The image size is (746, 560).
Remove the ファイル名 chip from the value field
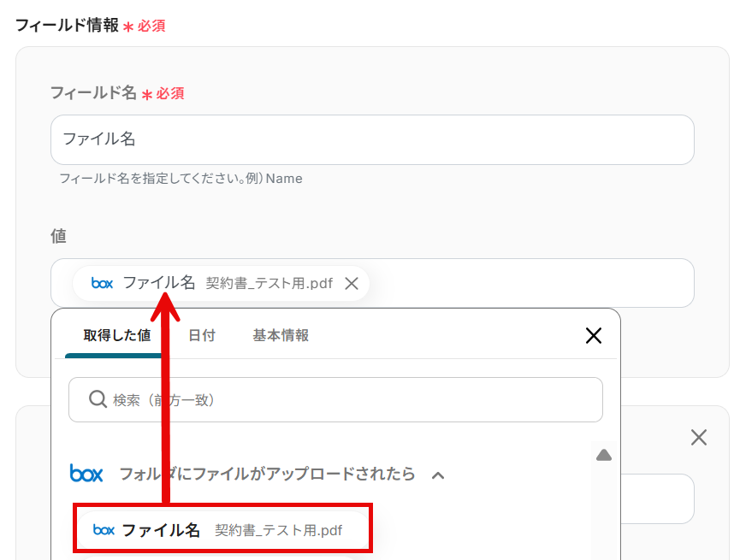[x=352, y=284]
